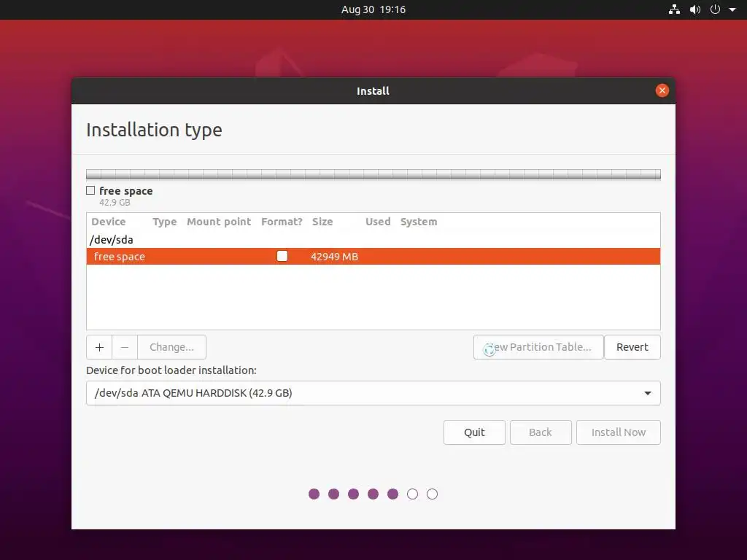Image resolution: width=747 pixels, height=560 pixels.
Task: Click the 42949 MB size cell
Action: click(x=334, y=257)
